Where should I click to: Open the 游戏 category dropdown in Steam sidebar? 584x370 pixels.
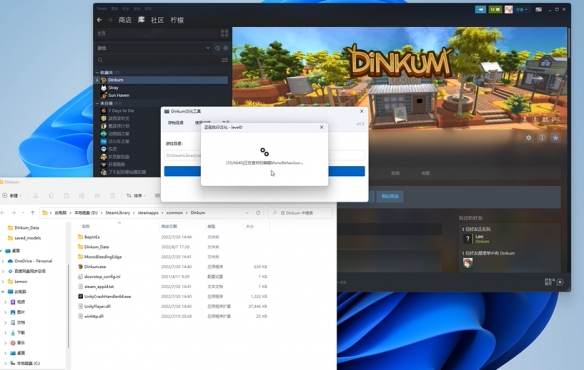point(208,48)
